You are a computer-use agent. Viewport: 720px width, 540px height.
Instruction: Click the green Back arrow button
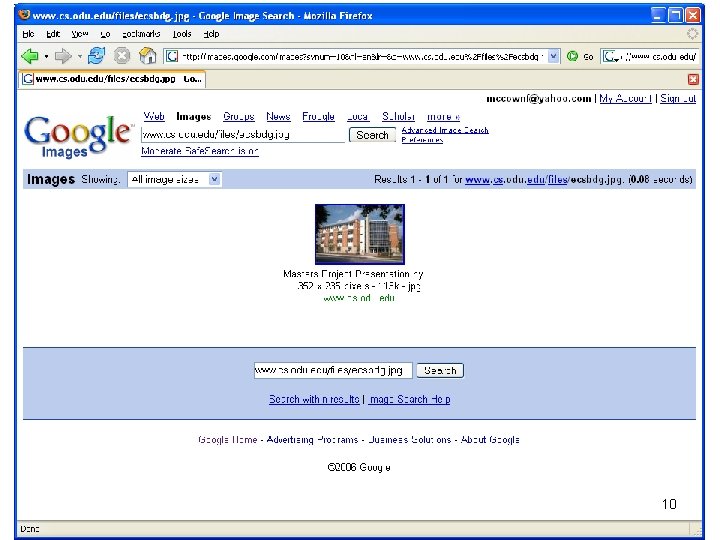click(30, 56)
